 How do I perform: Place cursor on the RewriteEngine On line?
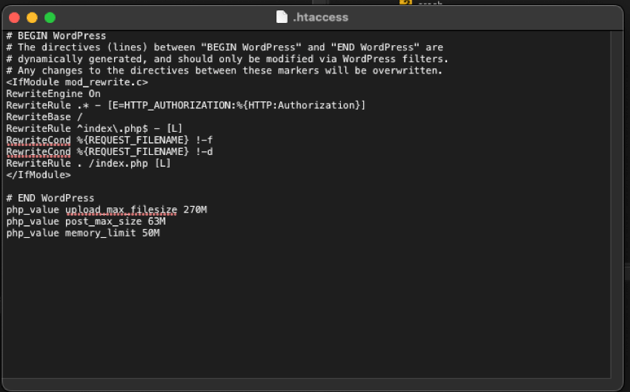(x=53, y=94)
